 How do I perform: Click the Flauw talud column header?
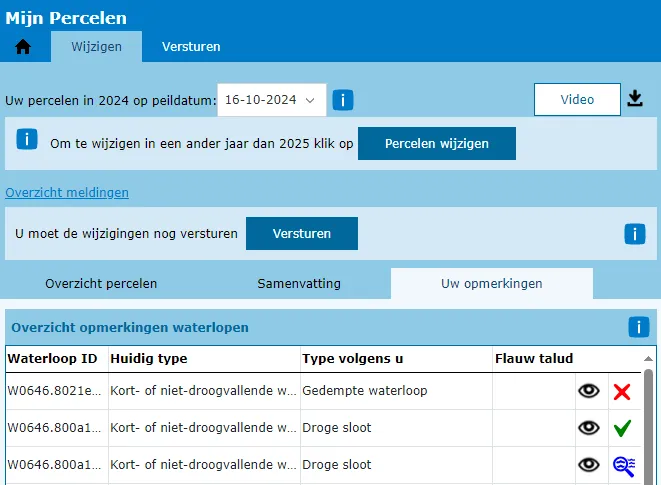(534, 358)
